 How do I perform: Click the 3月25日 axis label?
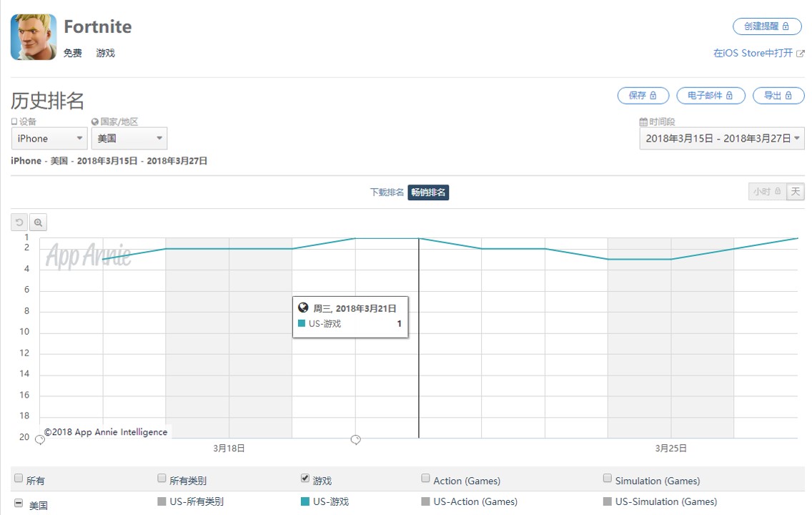point(670,448)
